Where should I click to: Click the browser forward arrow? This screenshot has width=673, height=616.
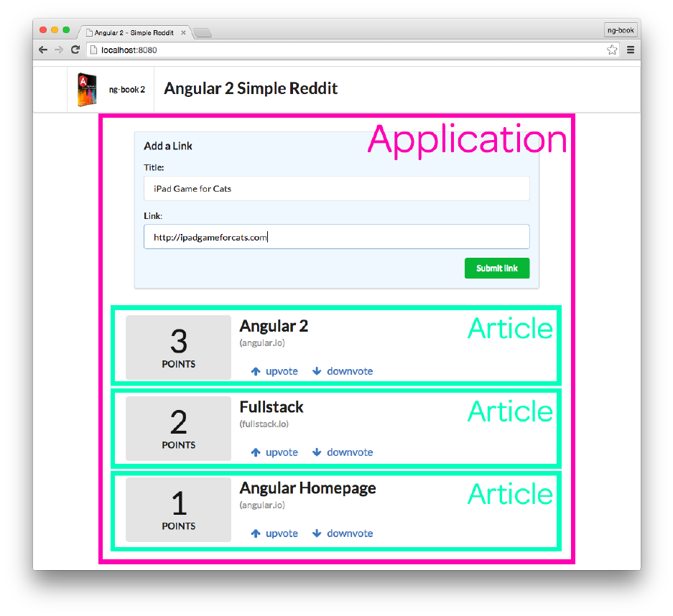(x=59, y=50)
